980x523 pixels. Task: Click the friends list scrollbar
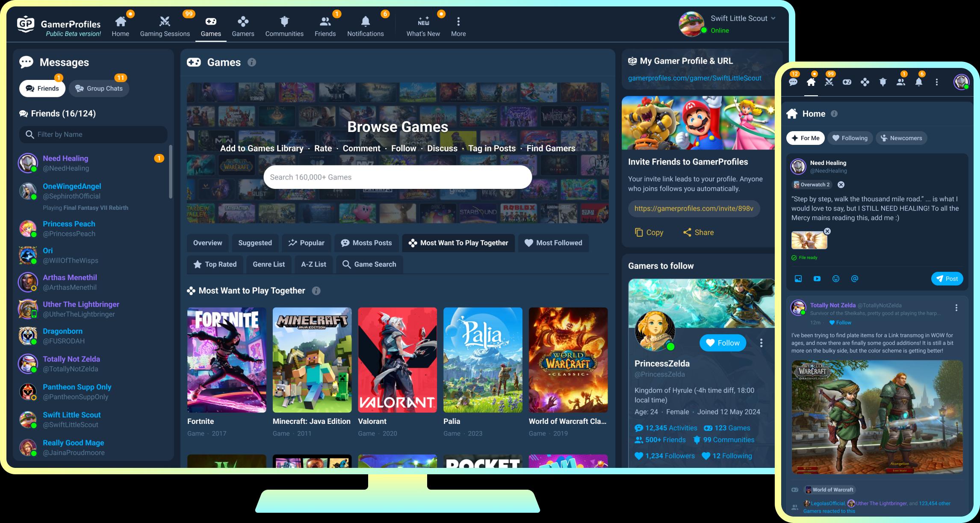tap(171, 171)
